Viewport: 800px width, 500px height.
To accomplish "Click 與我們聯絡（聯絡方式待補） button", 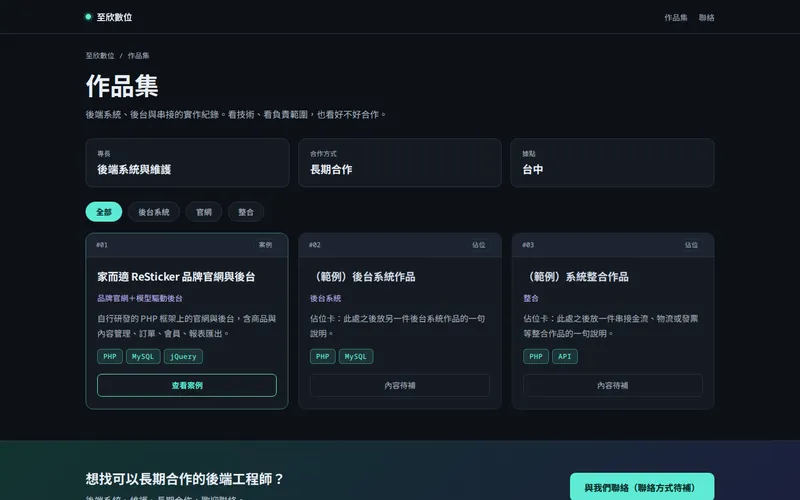I will (x=642, y=488).
